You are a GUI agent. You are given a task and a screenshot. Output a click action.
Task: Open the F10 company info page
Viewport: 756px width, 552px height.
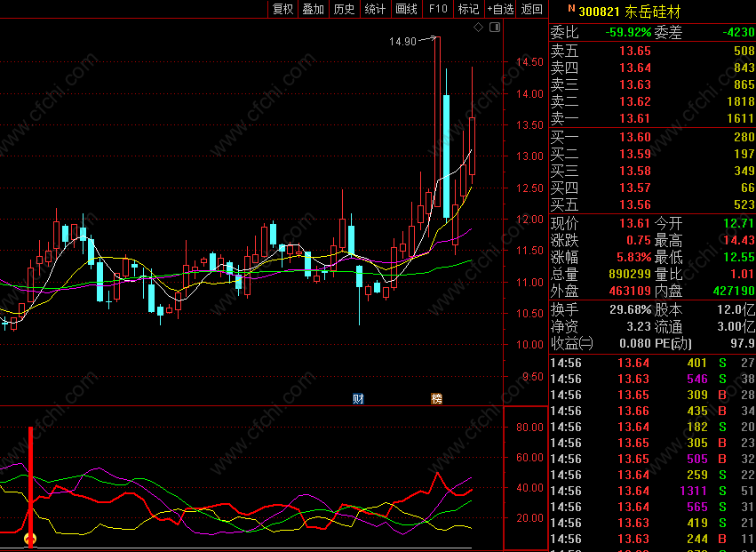438,9
